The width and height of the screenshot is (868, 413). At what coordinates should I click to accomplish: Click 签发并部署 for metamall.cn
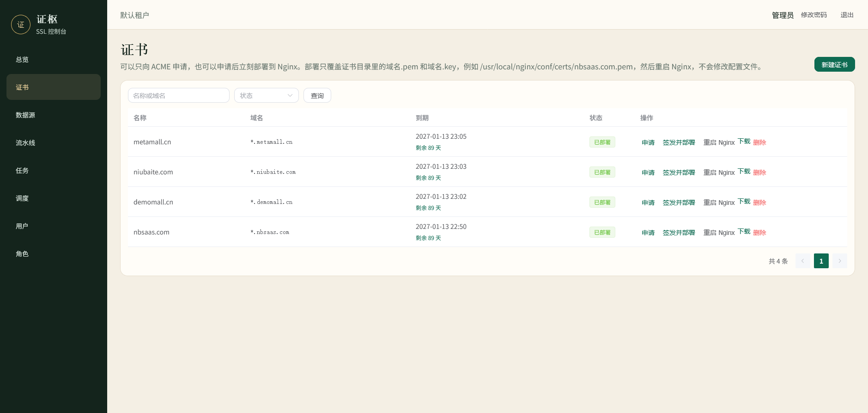[679, 142]
